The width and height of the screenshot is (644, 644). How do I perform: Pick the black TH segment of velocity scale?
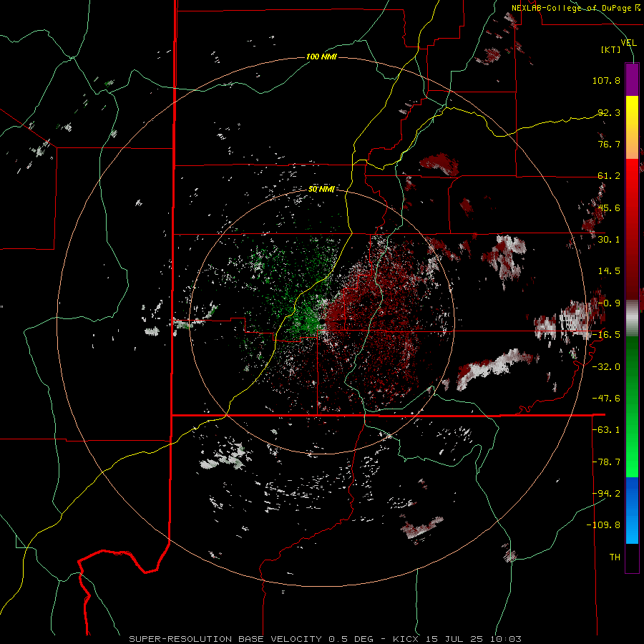(632, 557)
